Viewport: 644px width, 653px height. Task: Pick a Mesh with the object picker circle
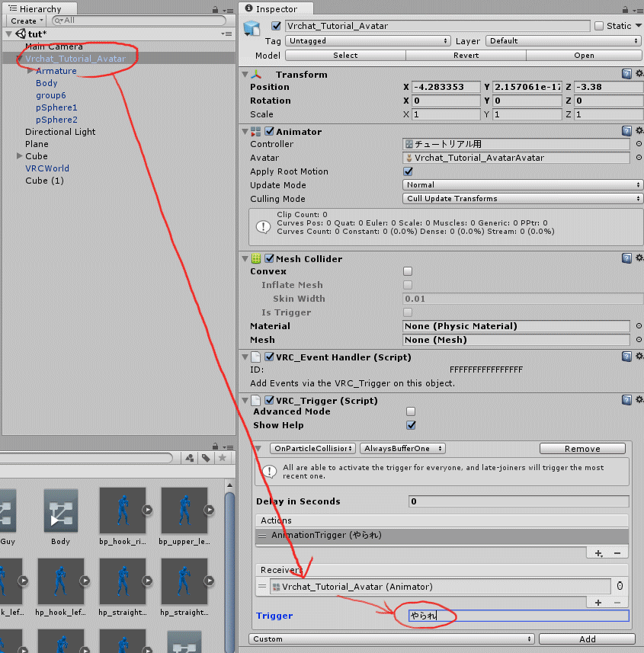click(x=639, y=339)
